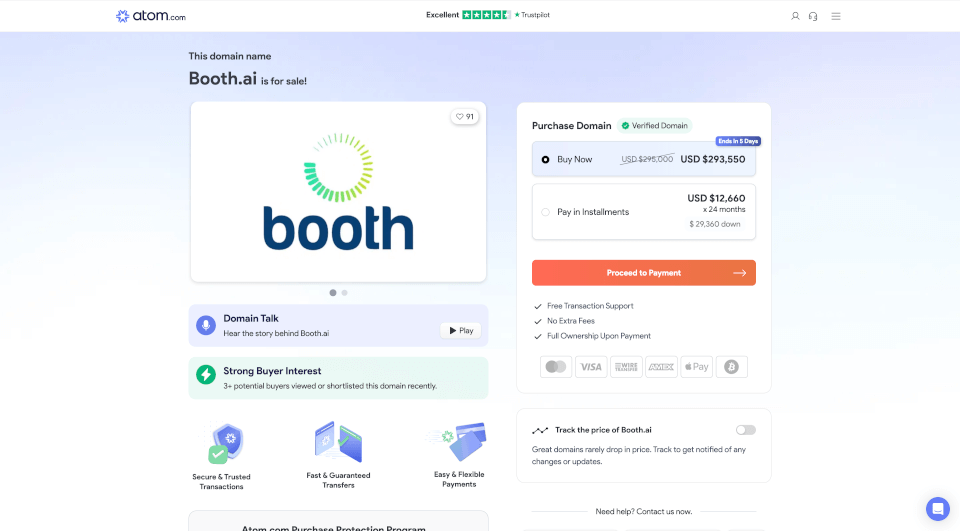Click the No Extra Fees text
The height and width of the screenshot is (531, 960).
(571, 321)
